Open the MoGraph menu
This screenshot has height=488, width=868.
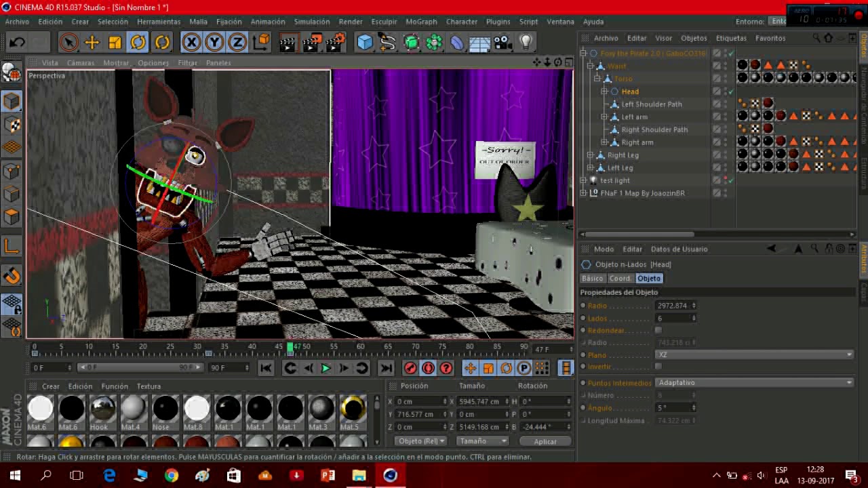point(421,22)
